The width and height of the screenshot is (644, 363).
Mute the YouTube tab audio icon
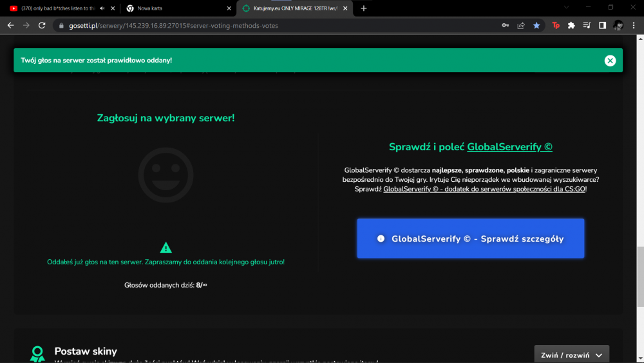point(102,8)
